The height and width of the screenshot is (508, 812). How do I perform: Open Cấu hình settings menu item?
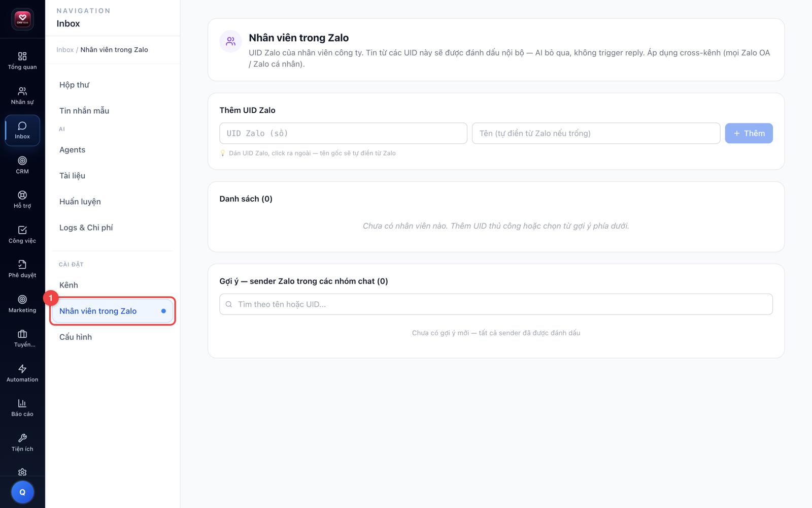click(x=113, y=337)
